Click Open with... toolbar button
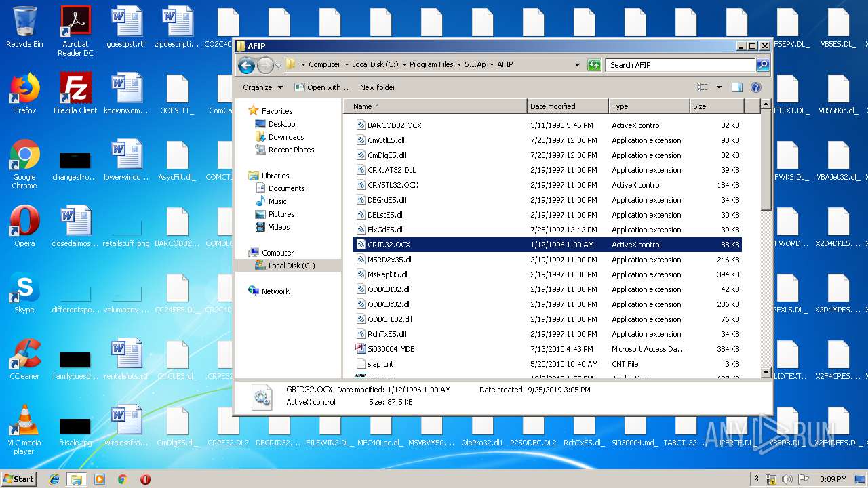This screenshot has width=868, height=488. 321,87
